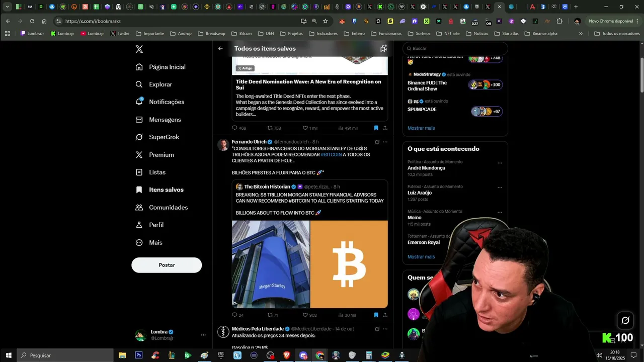The image size is (644, 362).
Task: Expand the Mais menu in sidebar
Action: (x=149, y=242)
